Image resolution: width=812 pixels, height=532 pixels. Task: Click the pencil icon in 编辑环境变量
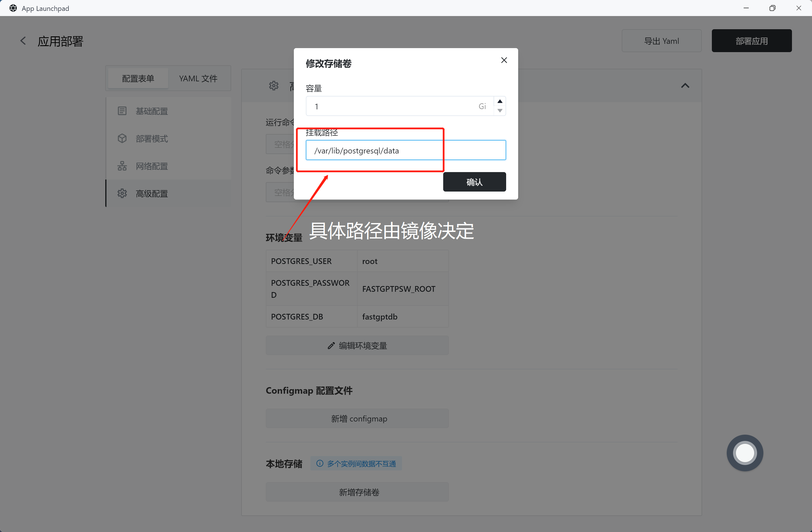(331, 346)
